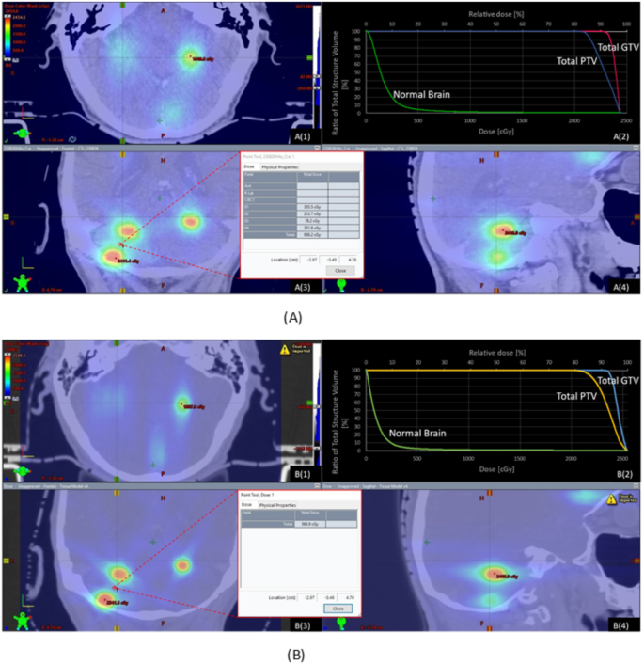644x664 pixels.
Task: Click the Normal Brain curve label in DVH B(2)
Action: [x=417, y=433]
